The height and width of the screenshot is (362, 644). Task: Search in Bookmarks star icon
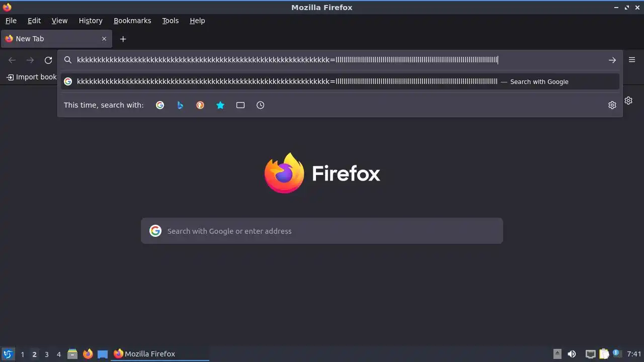pos(220,105)
